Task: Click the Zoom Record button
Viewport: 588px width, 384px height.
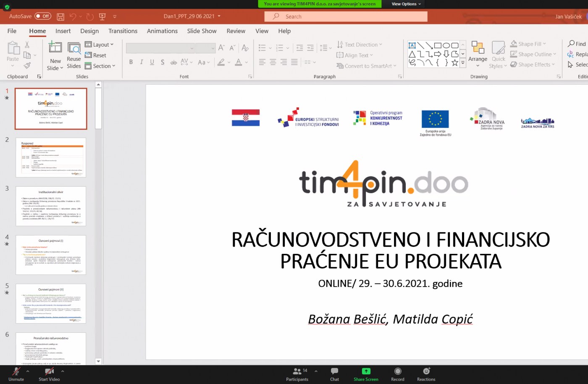Action: pos(397,374)
